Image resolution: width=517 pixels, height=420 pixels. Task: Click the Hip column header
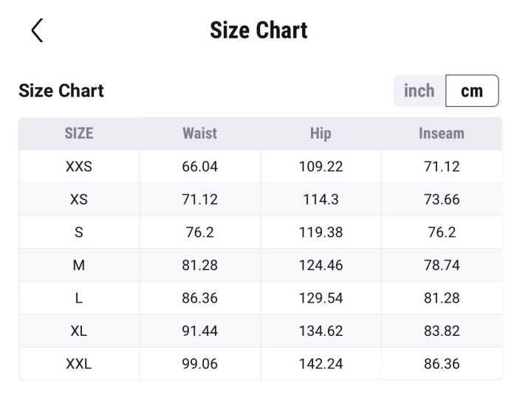[x=321, y=134]
